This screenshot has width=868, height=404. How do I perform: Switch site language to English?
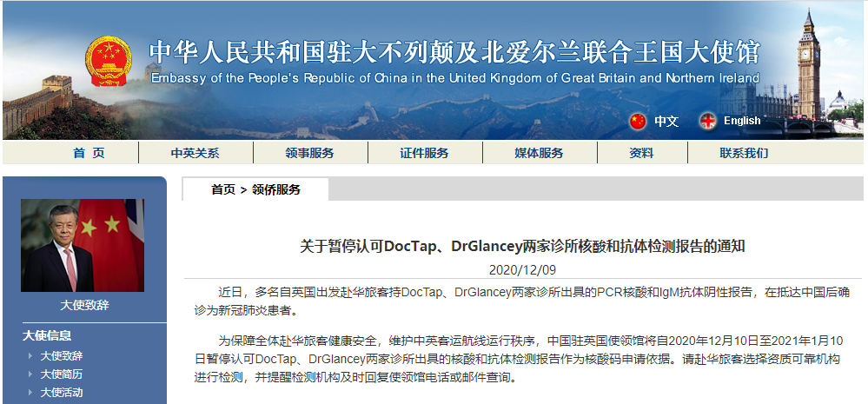pyautogui.click(x=742, y=121)
